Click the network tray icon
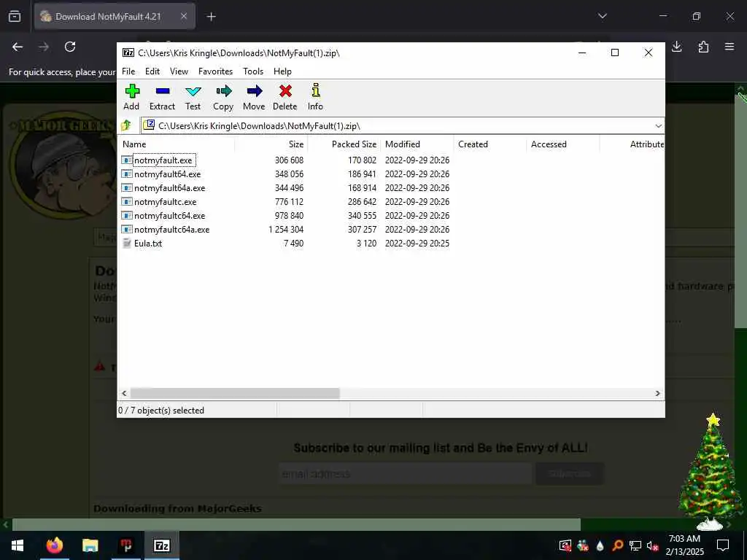This screenshot has height=560, width=747. 635,545
